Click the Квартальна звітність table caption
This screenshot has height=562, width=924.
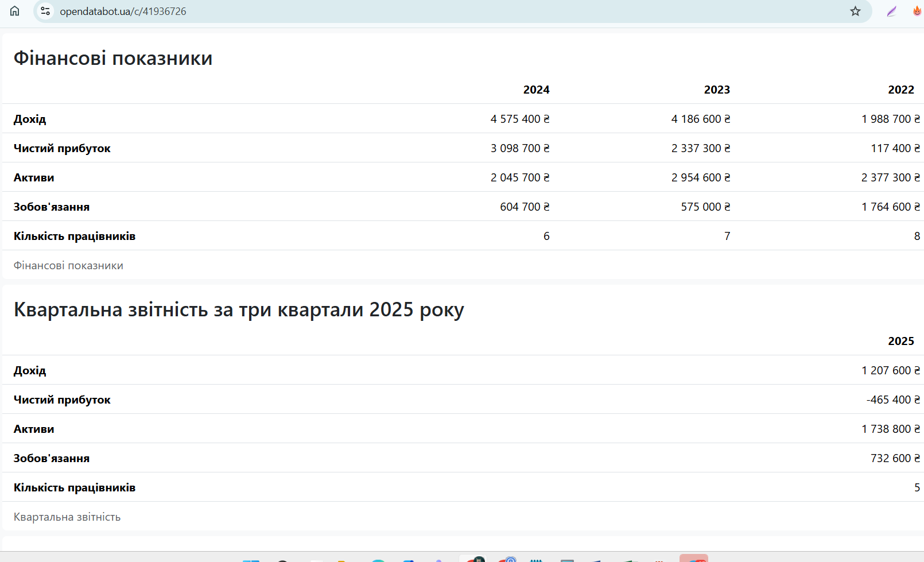coord(67,517)
